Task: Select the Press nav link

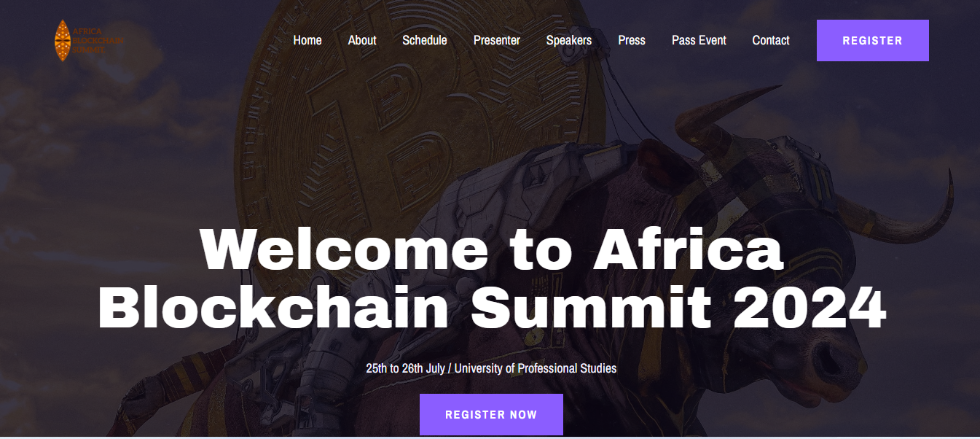Action: tap(632, 40)
